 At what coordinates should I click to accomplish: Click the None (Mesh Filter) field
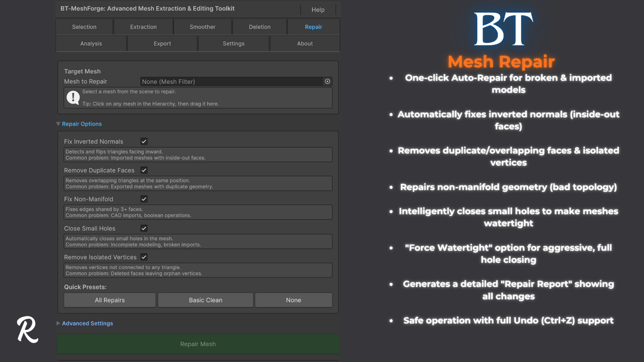225,82
